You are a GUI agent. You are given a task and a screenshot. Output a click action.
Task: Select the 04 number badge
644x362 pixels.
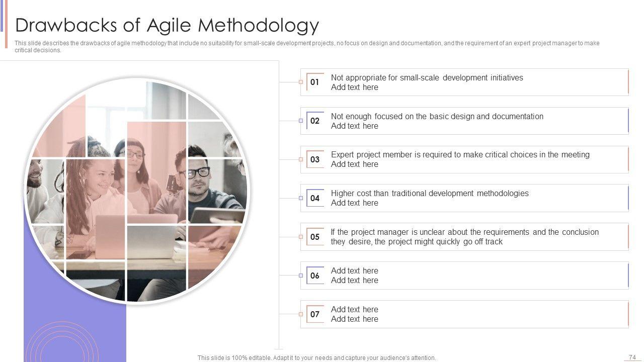[315, 198]
